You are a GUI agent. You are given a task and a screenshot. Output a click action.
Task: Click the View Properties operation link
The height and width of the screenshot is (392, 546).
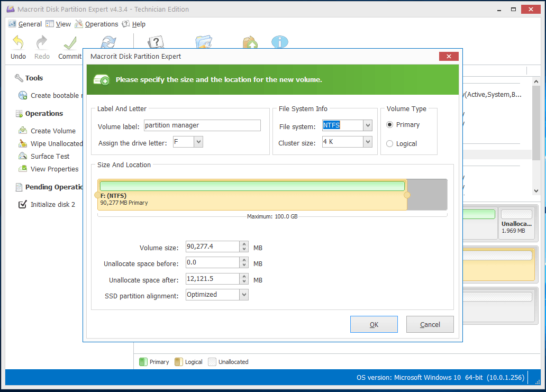(54, 169)
